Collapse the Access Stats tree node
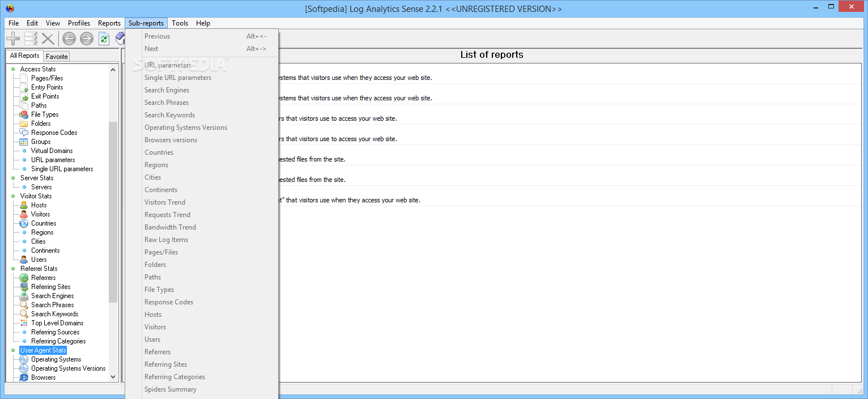Viewport: 868px width, 399px height. tap(13, 69)
